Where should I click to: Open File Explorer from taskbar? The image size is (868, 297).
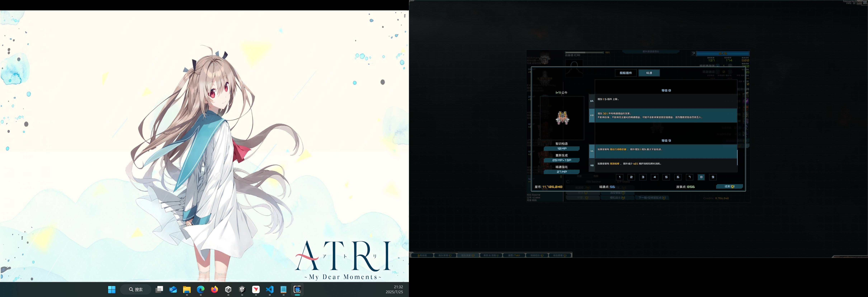pos(187,290)
